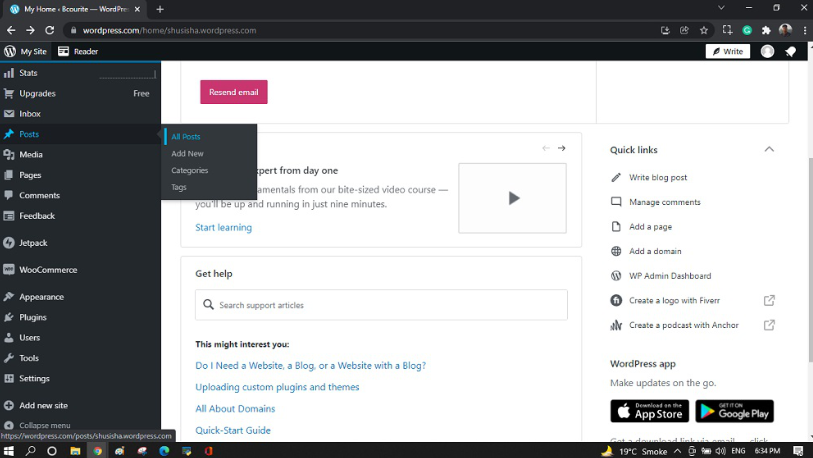Image resolution: width=813 pixels, height=458 pixels.
Task: Open the Inbox envelope icon
Action: (9, 114)
